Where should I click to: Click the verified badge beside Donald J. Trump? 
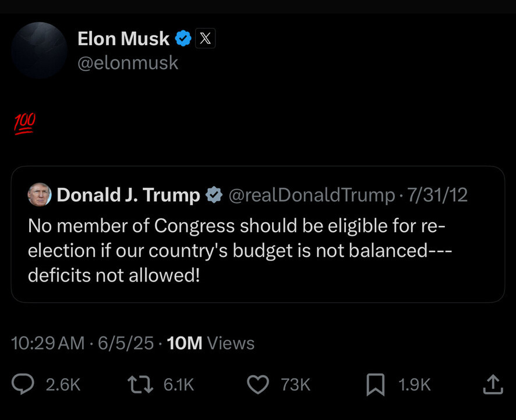pyautogui.click(x=214, y=195)
